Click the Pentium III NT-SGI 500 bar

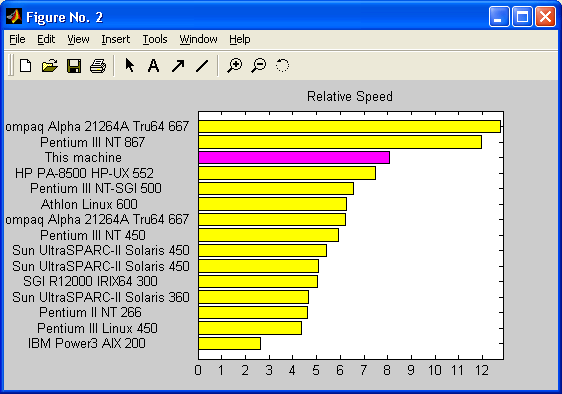pyautogui.click(x=276, y=189)
